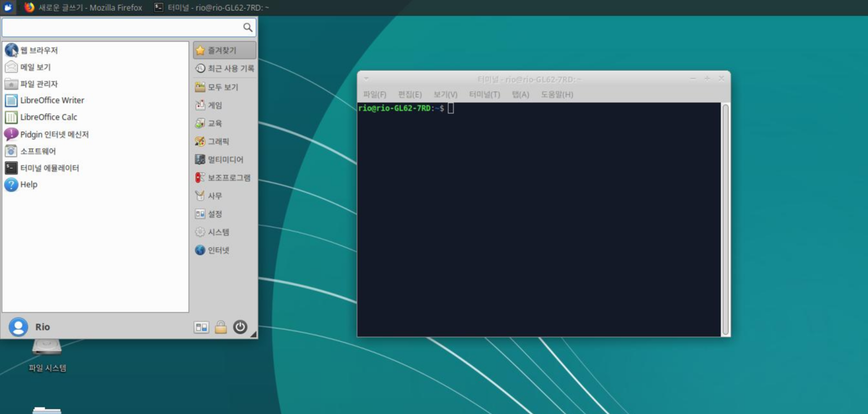Select 모두 보기 category
The image size is (868, 414).
click(224, 87)
